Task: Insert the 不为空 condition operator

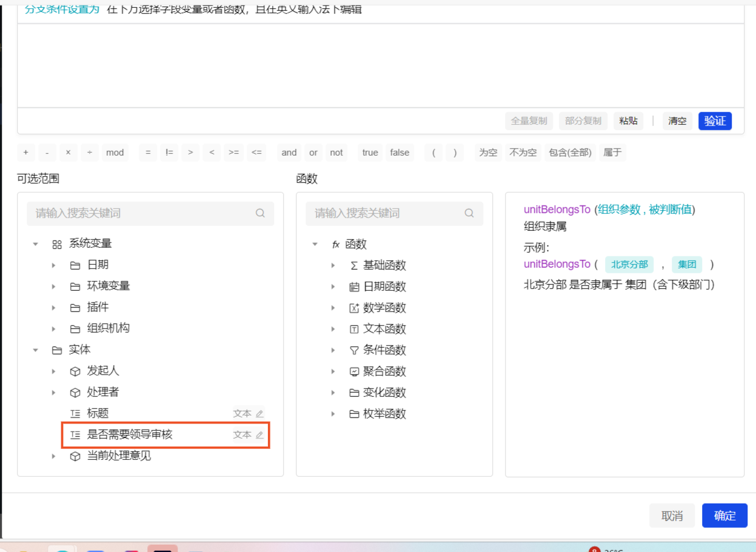Action: coord(523,153)
